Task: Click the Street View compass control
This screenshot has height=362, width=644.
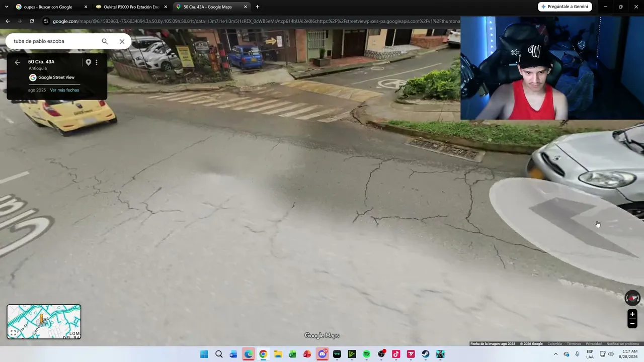Action: click(x=632, y=298)
